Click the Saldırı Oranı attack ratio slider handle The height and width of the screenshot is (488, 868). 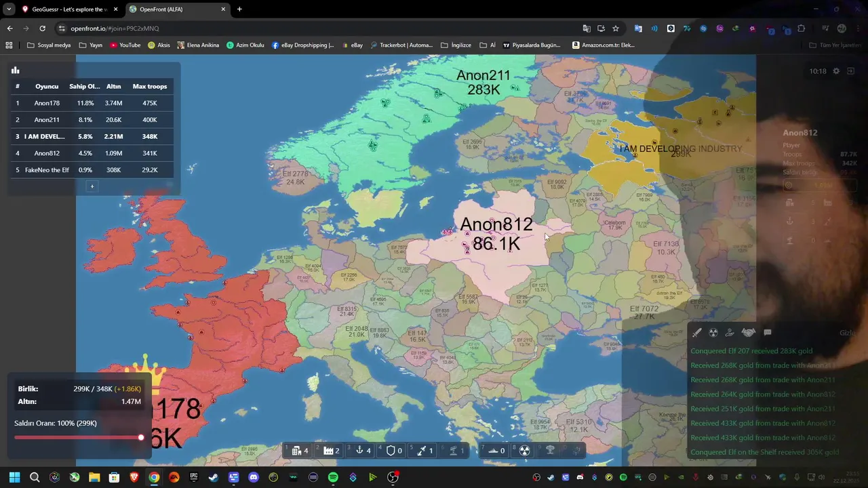point(141,438)
